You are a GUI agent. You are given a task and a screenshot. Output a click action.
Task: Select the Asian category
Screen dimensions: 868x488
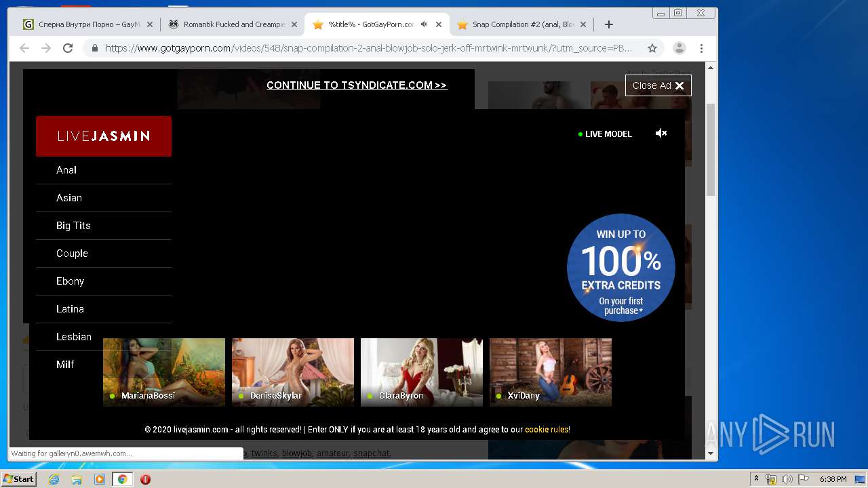click(104, 198)
